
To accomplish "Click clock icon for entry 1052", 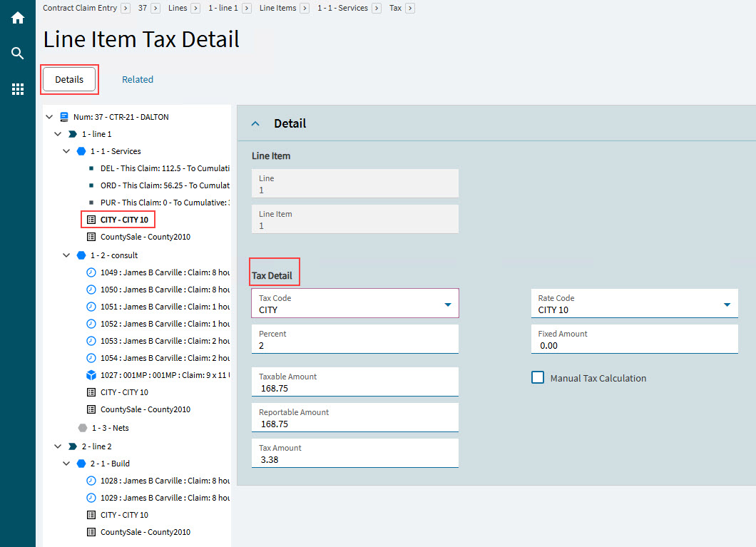I will pyautogui.click(x=91, y=324).
